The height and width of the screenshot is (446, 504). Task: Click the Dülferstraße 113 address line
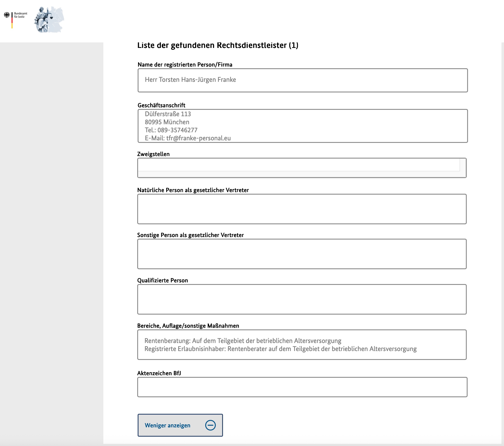(x=168, y=114)
